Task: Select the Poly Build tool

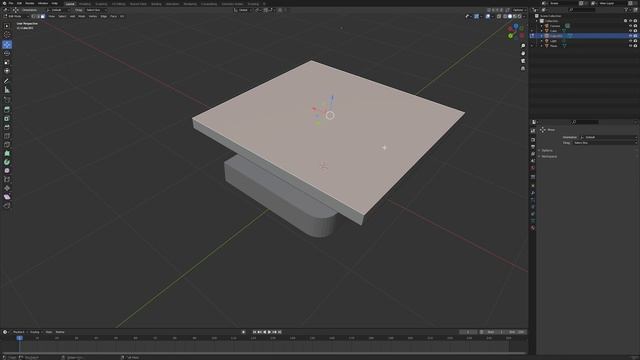Action: point(7,153)
